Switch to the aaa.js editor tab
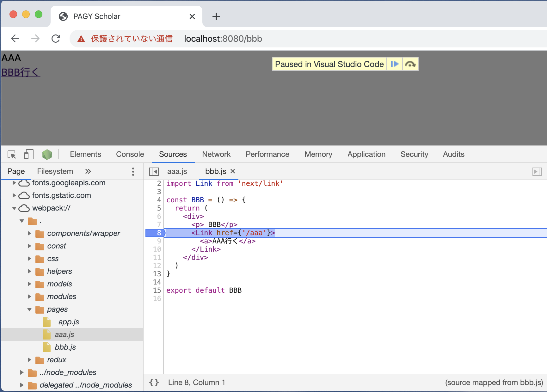The image size is (547, 392). pyautogui.click(x=177, y=171)
